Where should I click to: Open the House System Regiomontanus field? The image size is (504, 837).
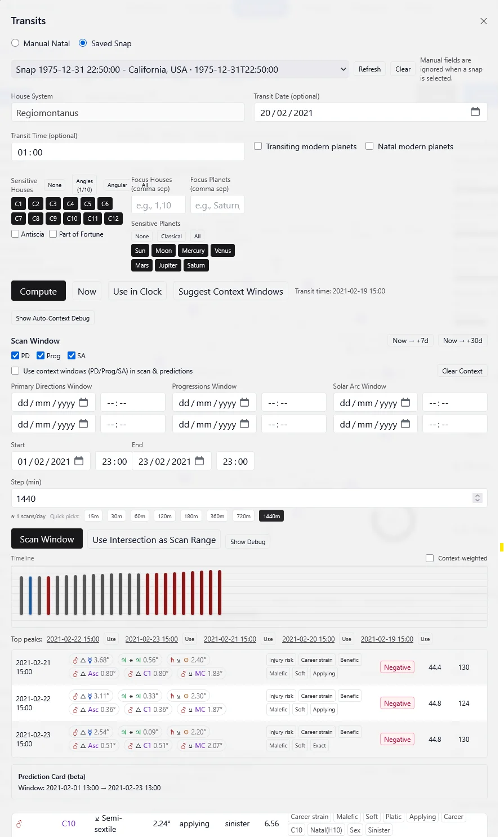click(x=128, y=113)
